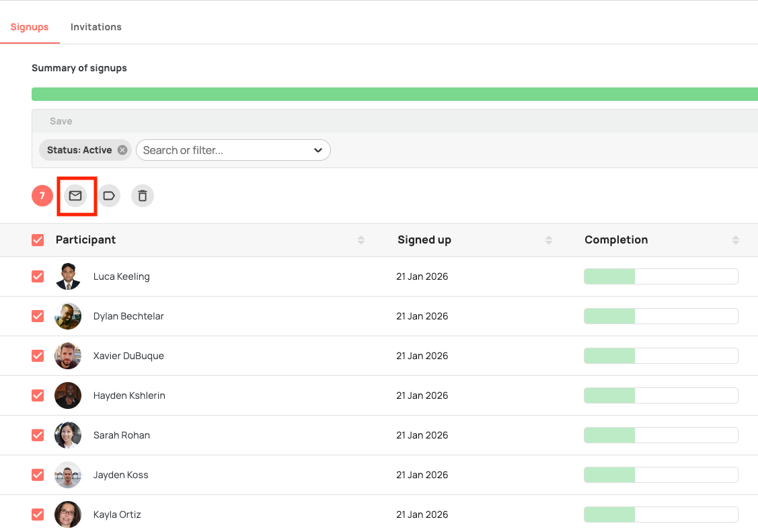The image size is (758, 532).
Task: Sort by Participant column arrows
Action: click(361, 240)
